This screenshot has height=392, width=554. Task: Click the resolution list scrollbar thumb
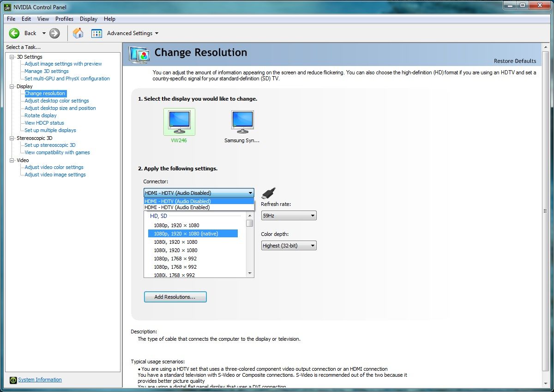click(x=250, y=223)
